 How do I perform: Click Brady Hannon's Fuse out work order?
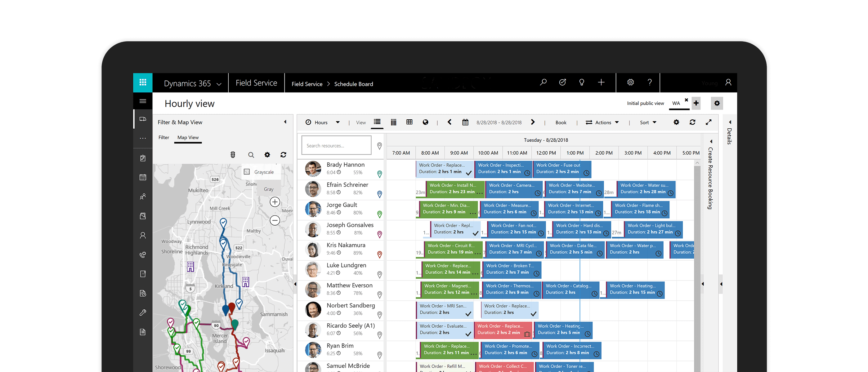[x=562, y=169]
